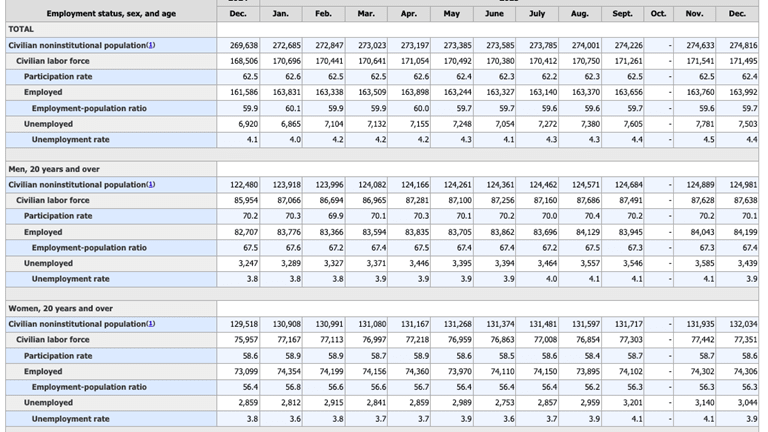The width and height of the screenshot is (768, 432).
Task: Select the July column header
Action: [537, 14]
